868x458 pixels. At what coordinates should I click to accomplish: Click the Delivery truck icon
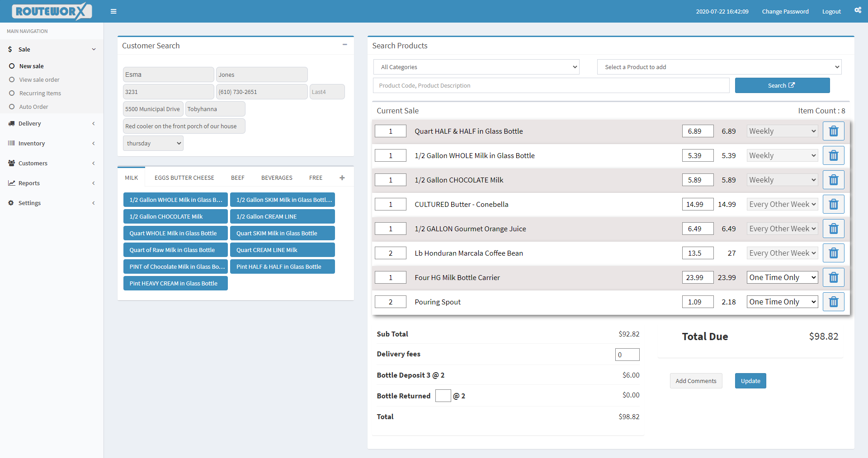tap(11, 123)
